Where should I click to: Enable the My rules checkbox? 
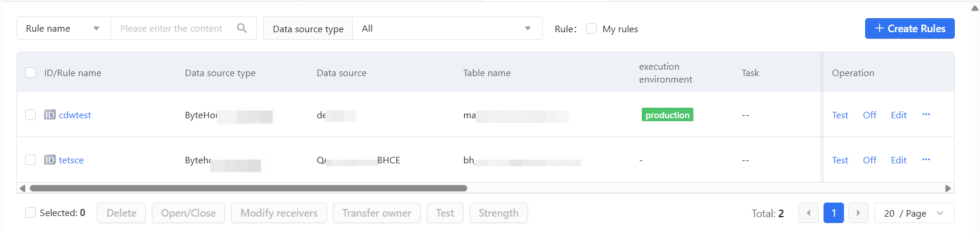pos(591,29)
